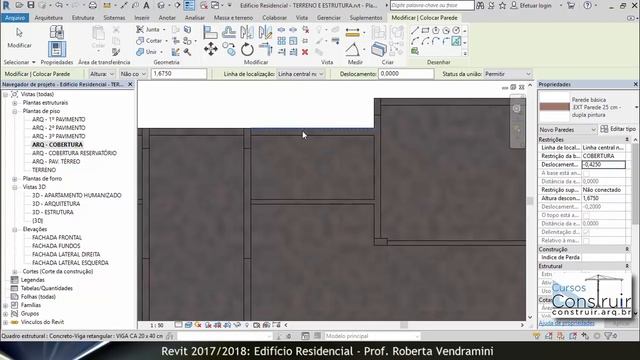The height and width of the screenshot is (360, 640).
Task: Select the Align tool icon
Action: click(x=210, y=32)
